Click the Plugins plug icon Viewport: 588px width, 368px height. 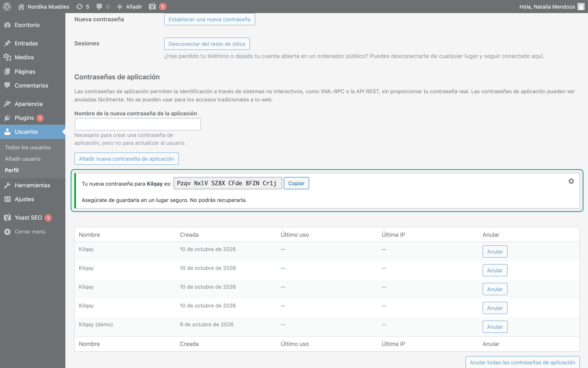[x=7, y=118]
